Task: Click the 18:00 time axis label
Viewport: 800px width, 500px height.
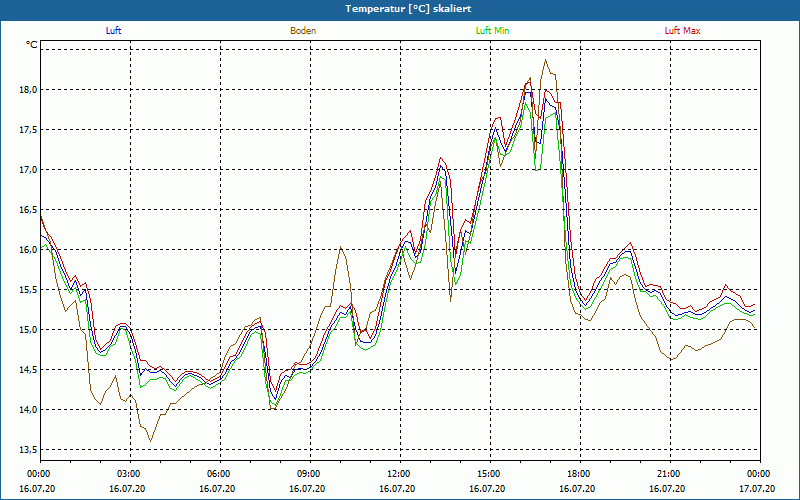Action: point(580,473)
